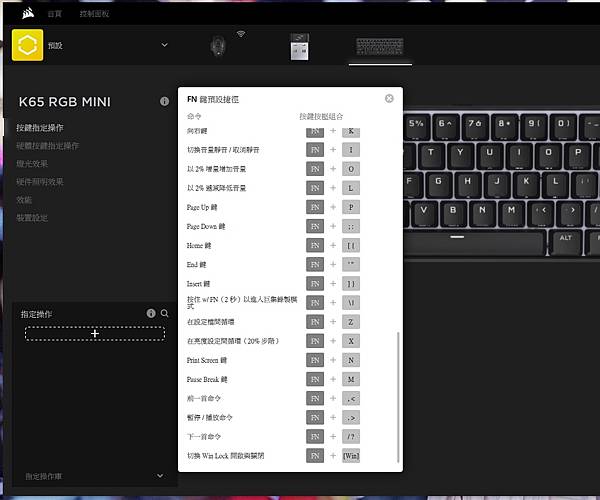Click the Corsair sails logo
Viewport: 600px width, 500px height.
(x=28, y=13)
